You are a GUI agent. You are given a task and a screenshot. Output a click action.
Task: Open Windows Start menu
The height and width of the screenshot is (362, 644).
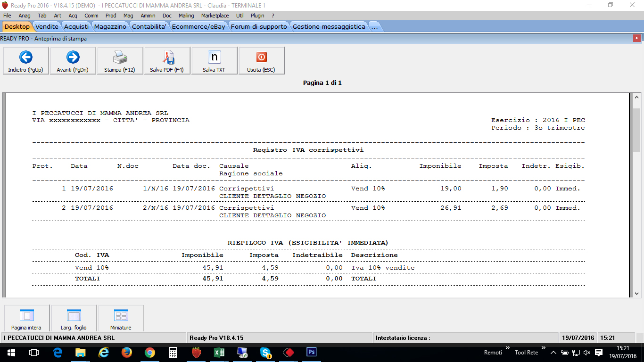(11, 353)
